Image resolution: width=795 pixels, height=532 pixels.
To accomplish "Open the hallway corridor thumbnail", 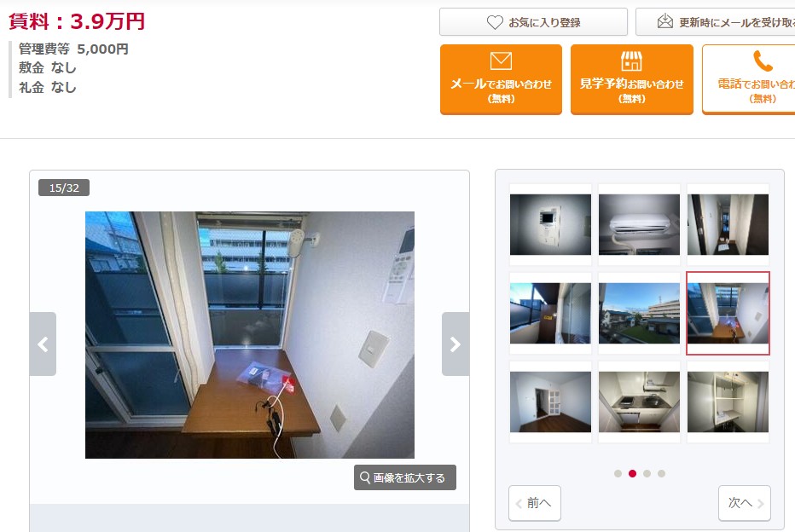I will [728, 224].
